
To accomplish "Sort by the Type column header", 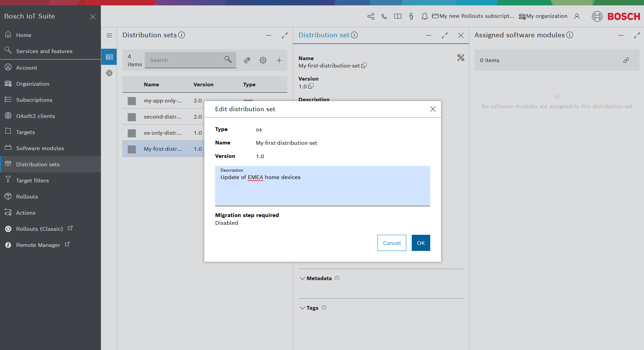I will (x=249, y=85).
